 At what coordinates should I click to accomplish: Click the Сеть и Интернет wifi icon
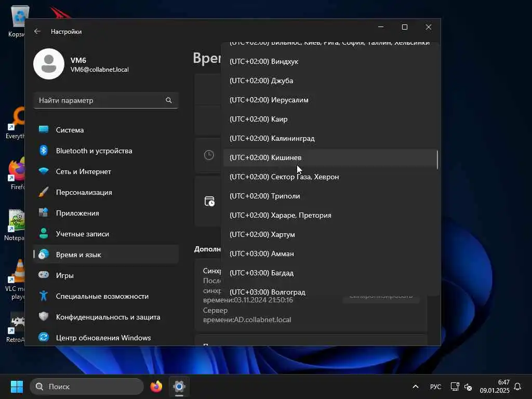44,171
